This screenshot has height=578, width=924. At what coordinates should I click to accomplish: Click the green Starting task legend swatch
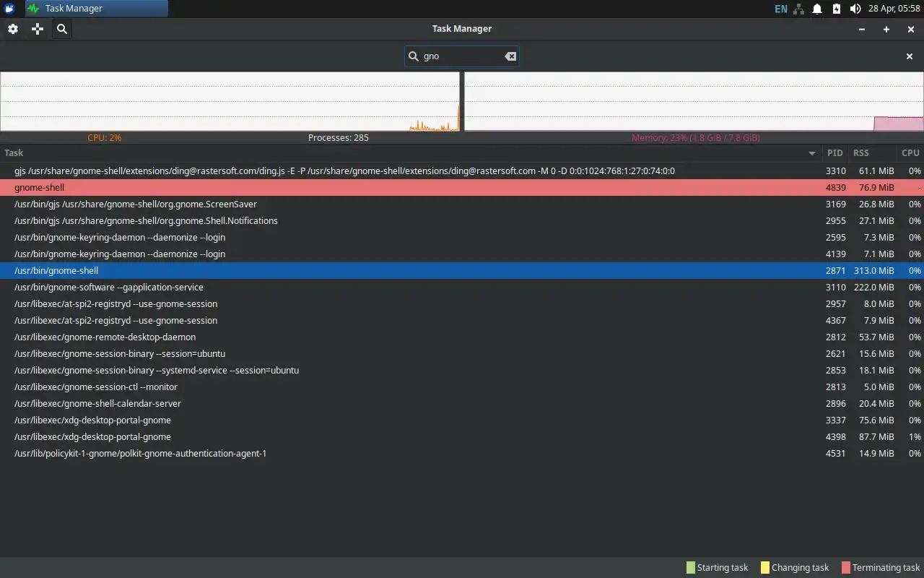click(x=691, y=568)
